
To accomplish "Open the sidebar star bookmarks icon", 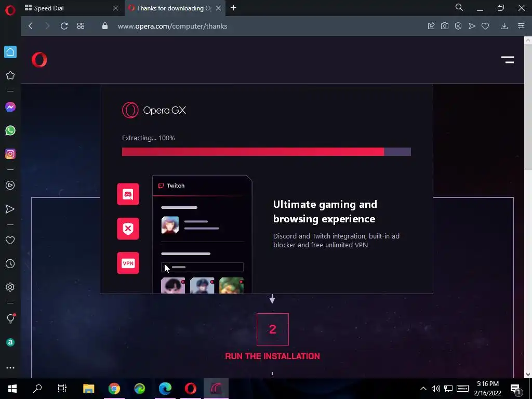I will click(10, 75).
